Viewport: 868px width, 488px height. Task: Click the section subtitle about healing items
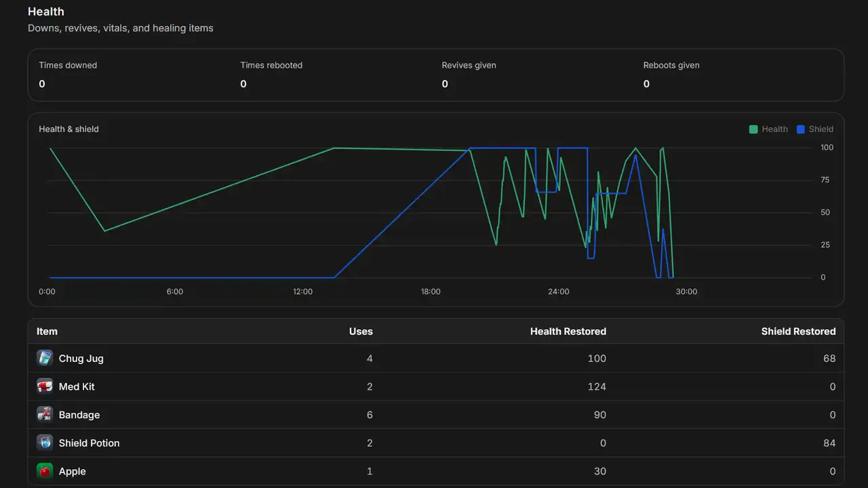tap(121, 28)
